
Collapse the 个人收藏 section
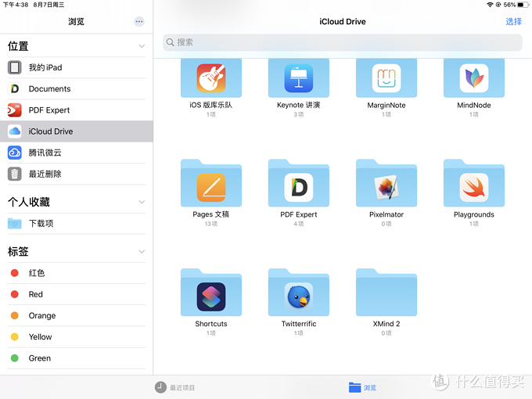click(x=142, y=202)
